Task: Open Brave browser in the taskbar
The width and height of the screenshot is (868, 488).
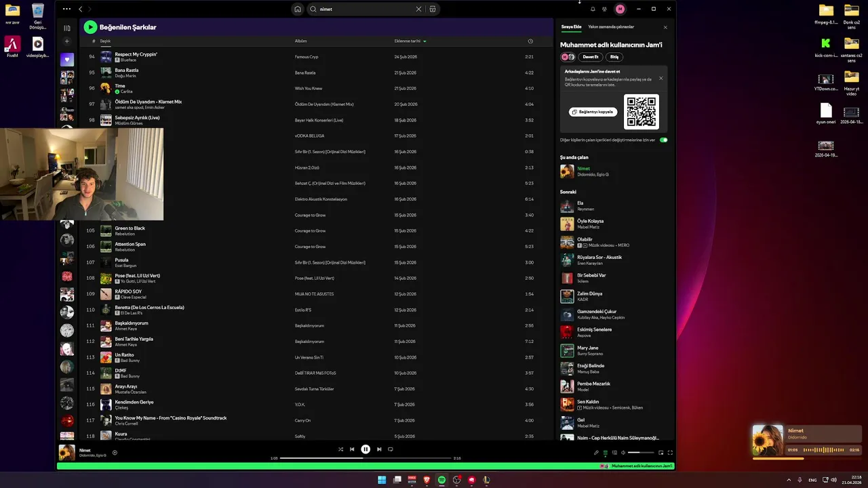Action: [x=427, y=480]
